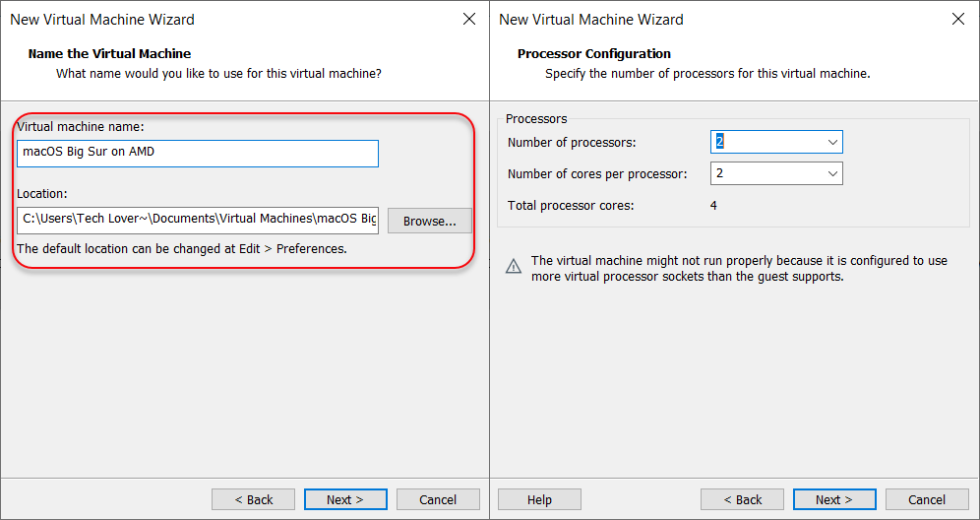Click the 'Processor Configuration' heading
This screenshot has height=520, width=980.
click(x=594, y=54)
